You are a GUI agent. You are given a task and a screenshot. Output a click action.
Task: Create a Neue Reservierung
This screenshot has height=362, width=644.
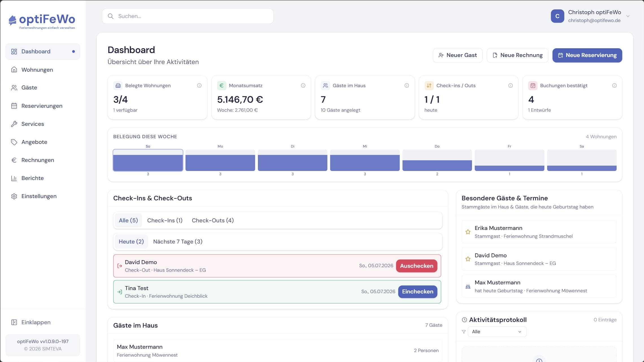587,55
